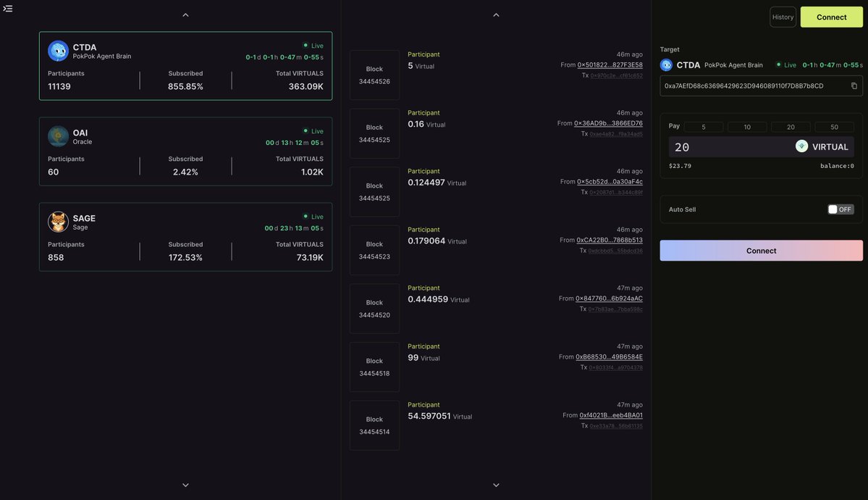This screenshot has width=868, height=500.
Task: Click the target address field
Action: [x=761, y=86]
